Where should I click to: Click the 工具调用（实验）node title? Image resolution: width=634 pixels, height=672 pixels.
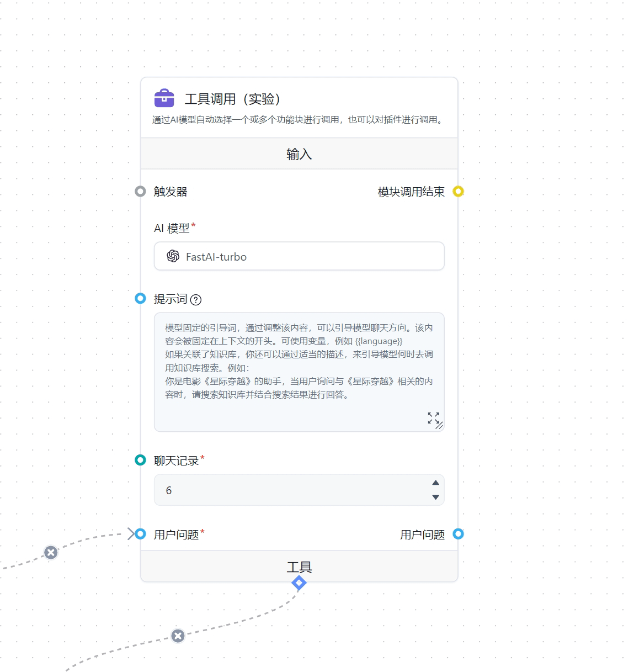(233, 99)
